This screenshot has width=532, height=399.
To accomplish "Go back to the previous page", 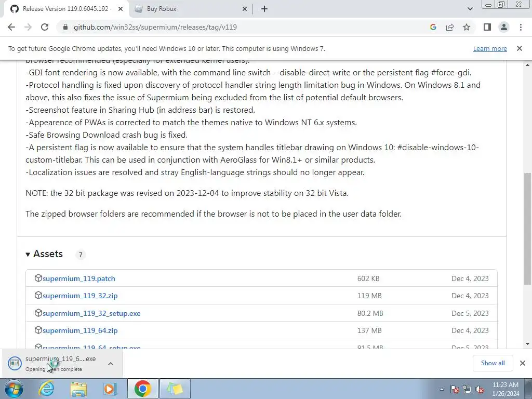I will coord(11,27).
